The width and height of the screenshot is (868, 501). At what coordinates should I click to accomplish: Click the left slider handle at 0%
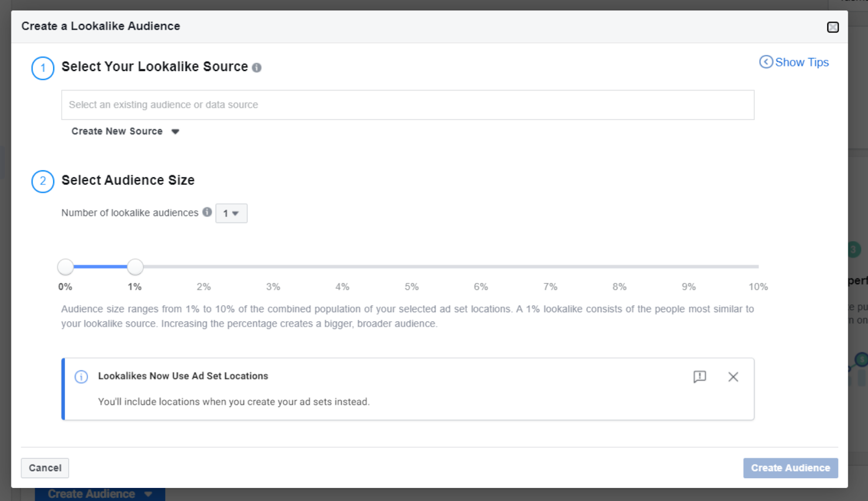(65, 266)
